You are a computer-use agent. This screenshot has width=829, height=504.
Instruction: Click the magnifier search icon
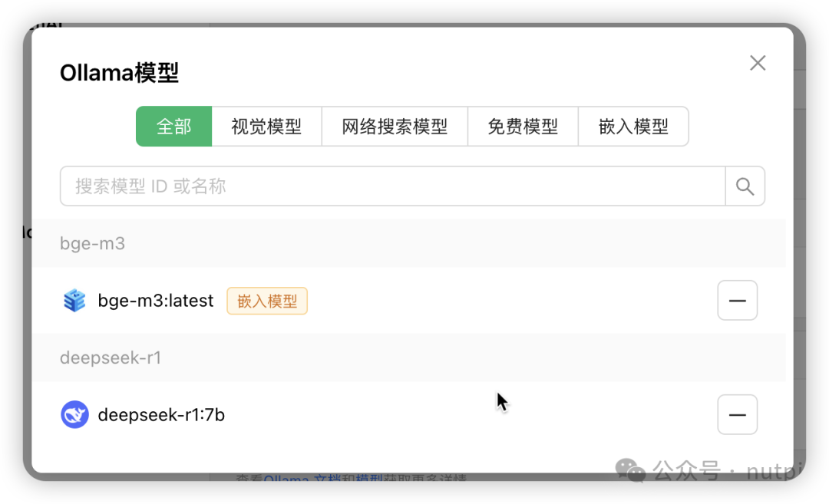tap(745, 186)
